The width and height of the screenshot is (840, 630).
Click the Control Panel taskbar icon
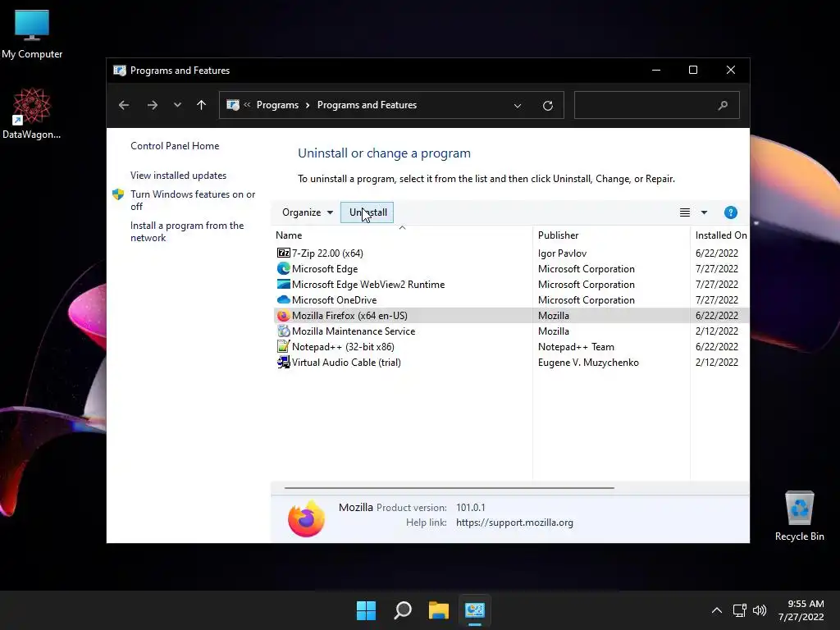[475, 610]
